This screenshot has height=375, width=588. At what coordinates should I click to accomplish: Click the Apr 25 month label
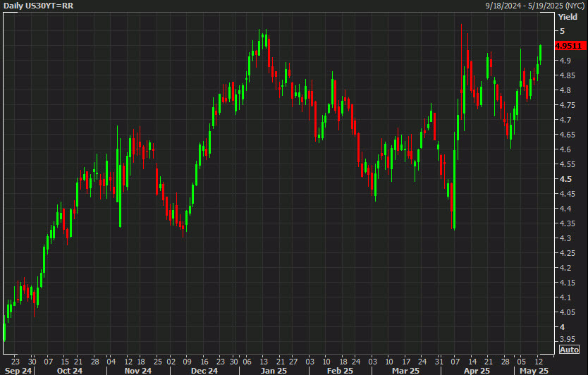(x=477, y=371)
